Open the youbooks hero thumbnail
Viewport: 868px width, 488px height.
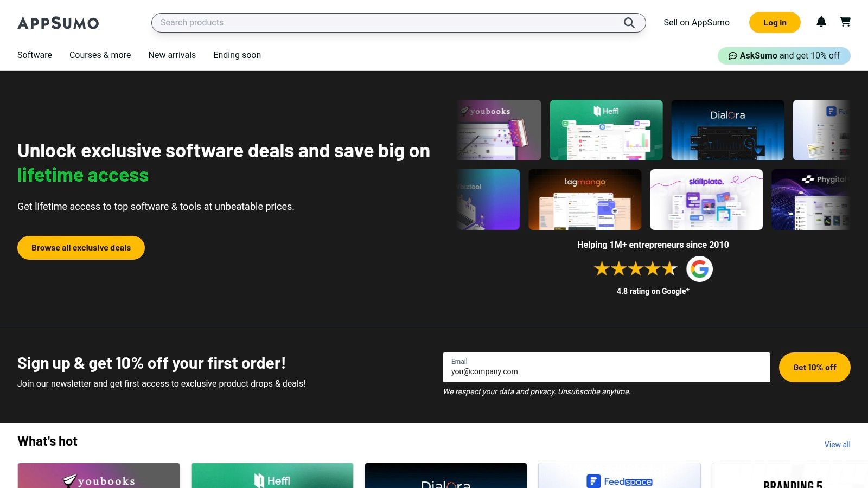tap(499, 130)
